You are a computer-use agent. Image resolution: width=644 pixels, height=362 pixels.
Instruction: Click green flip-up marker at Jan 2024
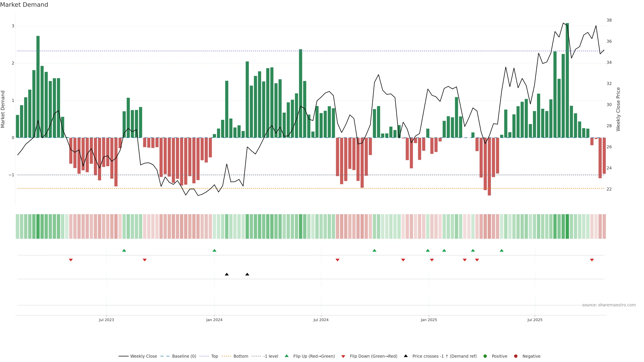point(214,251)
